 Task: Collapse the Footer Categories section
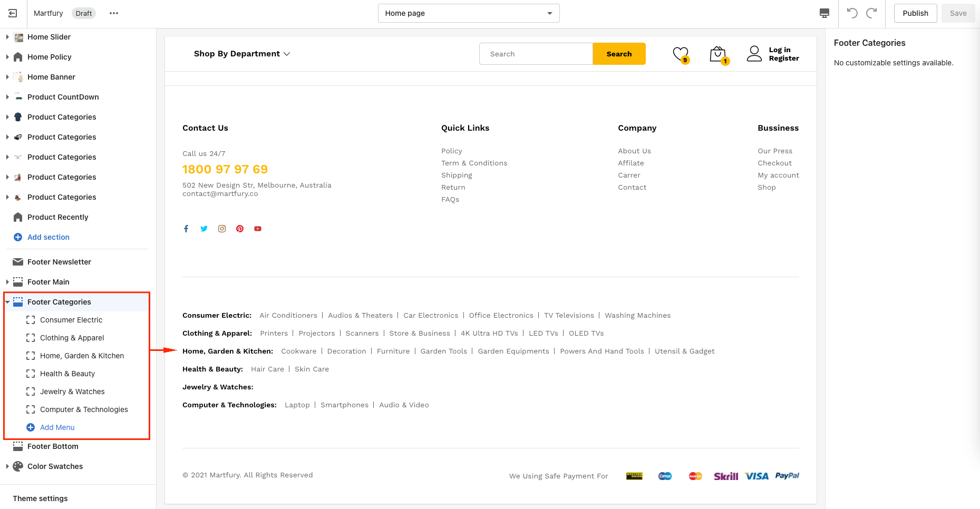point(7,302)
